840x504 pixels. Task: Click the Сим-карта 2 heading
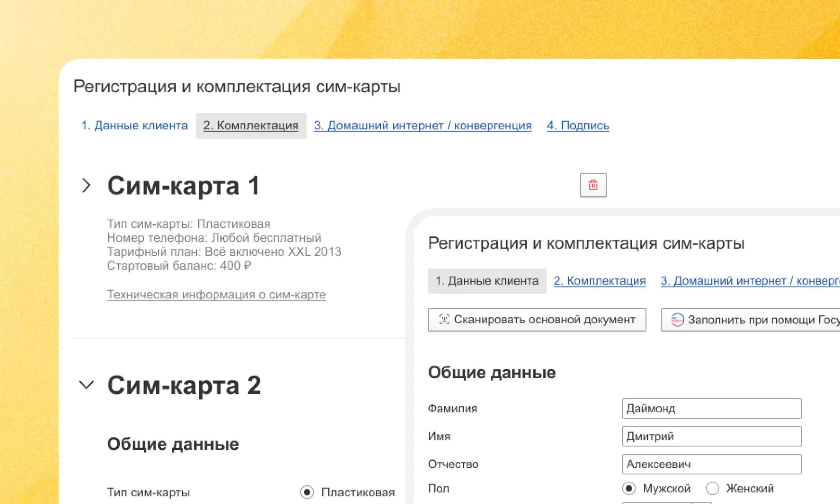click(184, 385)
